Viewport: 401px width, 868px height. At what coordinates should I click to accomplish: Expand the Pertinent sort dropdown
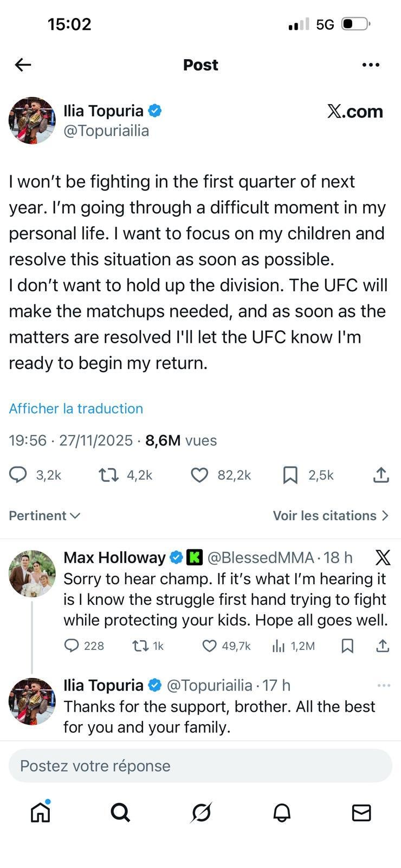44,515
